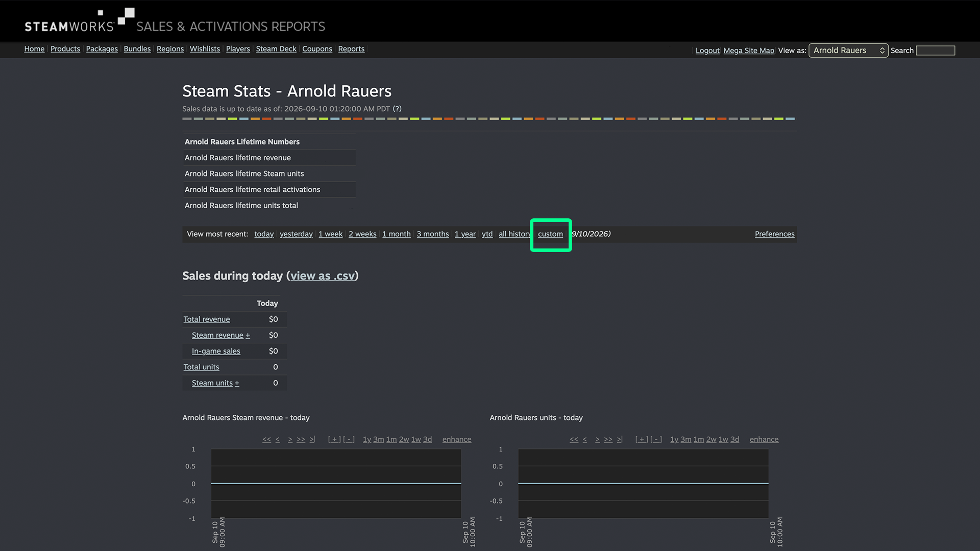Zoom out [-] on units chart

[656, 439]
